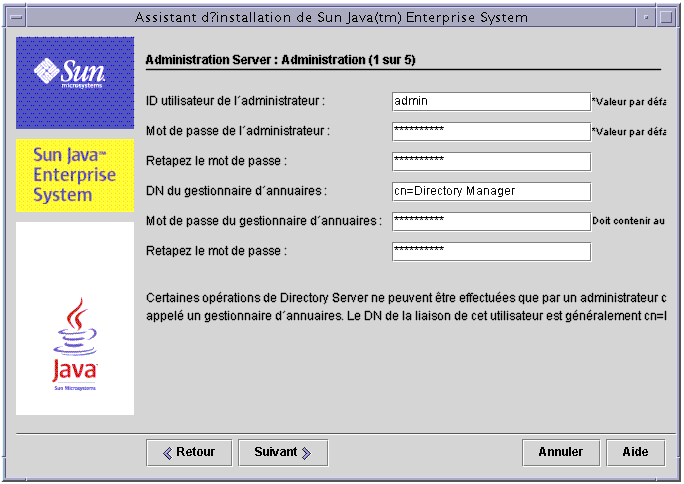Edit the cn=Directory Manager DN field

click(x=491, y=192)
